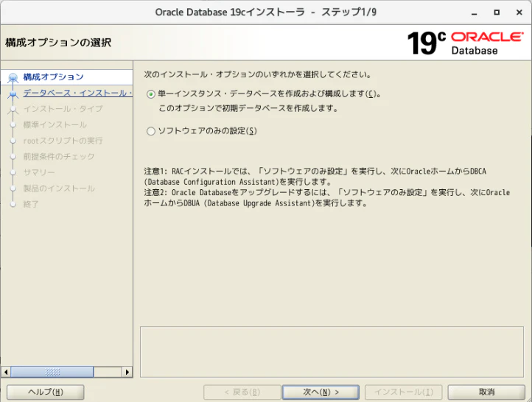Click the 取消 cancel button
Image resolution: width=532 pixels, height=402 pixels.
tap(486, 392)
